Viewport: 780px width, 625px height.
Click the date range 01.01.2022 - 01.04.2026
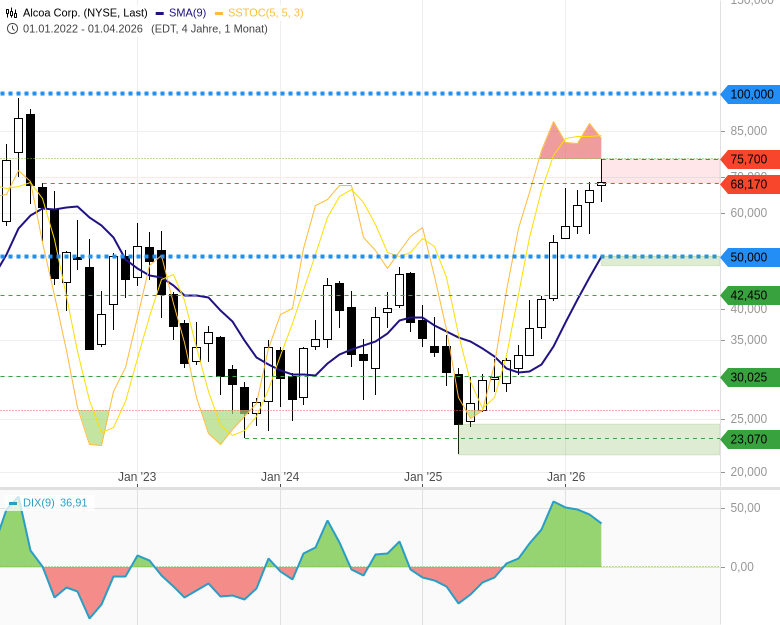click(83, 28)
